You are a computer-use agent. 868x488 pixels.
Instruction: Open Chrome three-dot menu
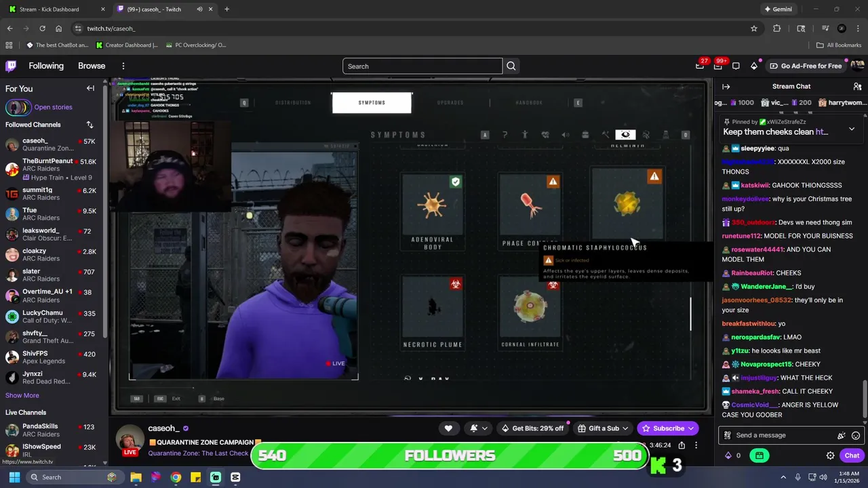click(x=857, y=28)
